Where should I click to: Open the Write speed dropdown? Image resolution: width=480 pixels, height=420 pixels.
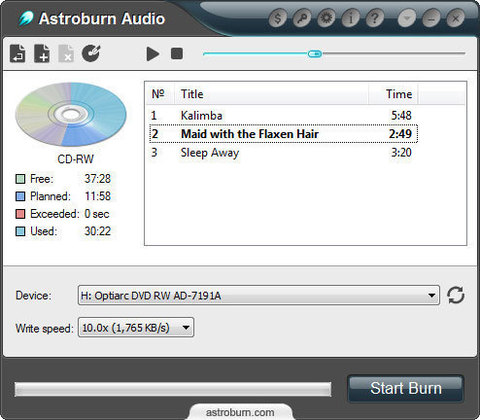[x=186, y=327]
